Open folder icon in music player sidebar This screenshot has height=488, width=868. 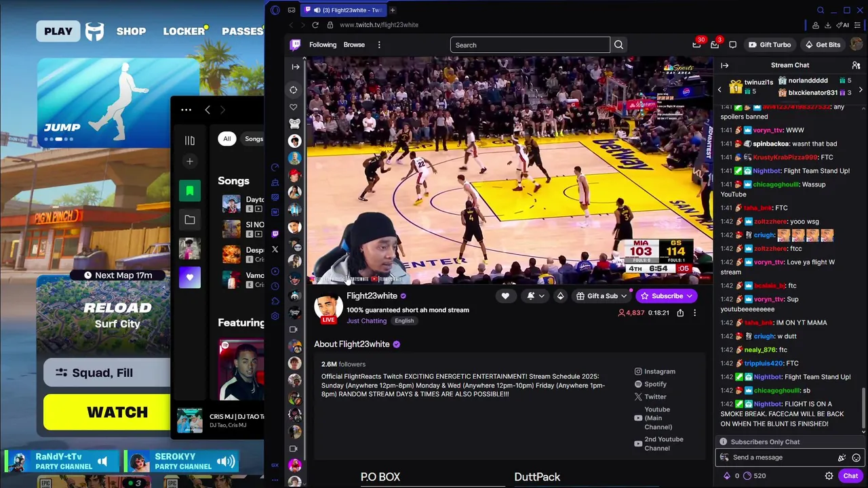[x=190, y=220]
